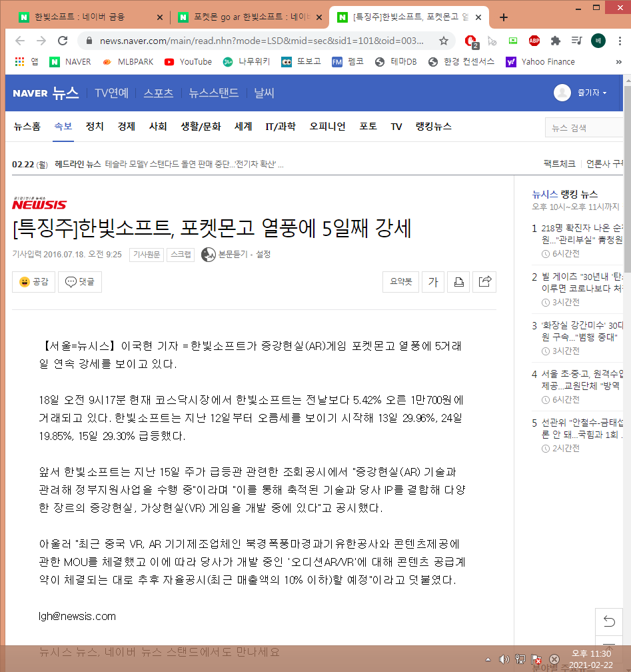Select the 정치 menu item
631x672 pixels.
click(x=95, y=127)
